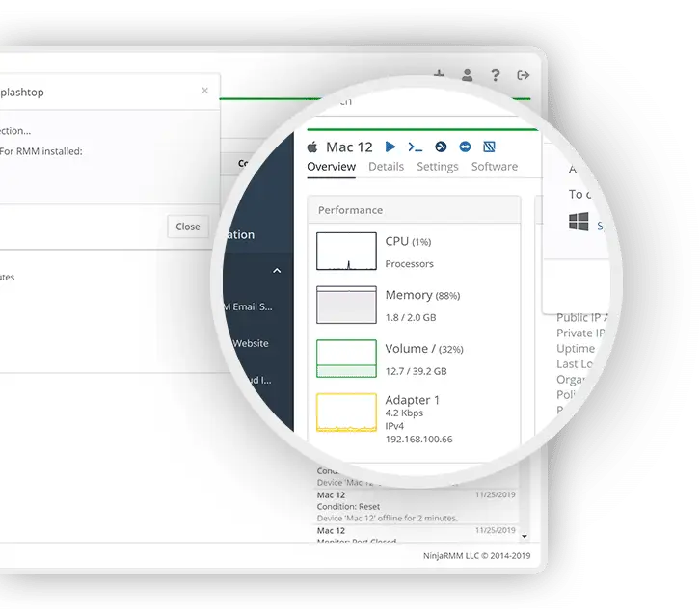Click the NinjaRMM LLC copyright footer

(x=476, y=555)
